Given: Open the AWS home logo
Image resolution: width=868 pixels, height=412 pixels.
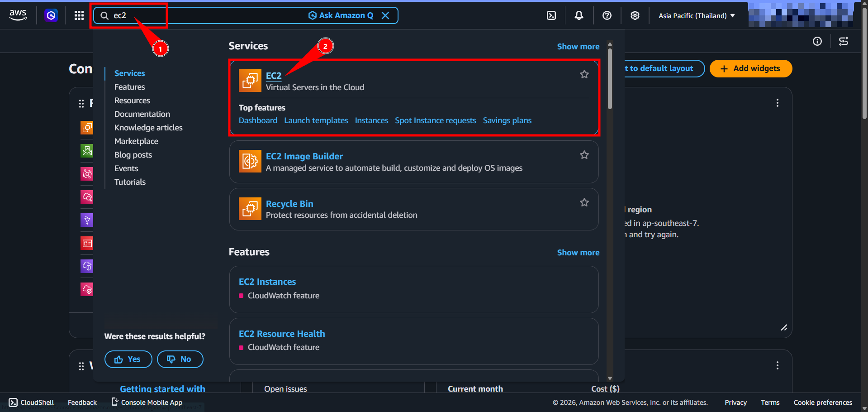Looking at the screenshot, I should tap(18, 15).
